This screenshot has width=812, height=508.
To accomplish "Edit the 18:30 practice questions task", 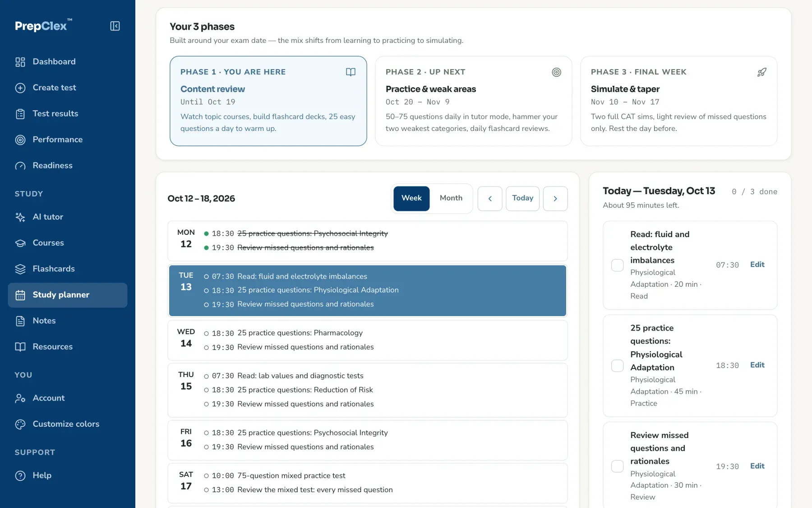I will [x=757, y=365].
